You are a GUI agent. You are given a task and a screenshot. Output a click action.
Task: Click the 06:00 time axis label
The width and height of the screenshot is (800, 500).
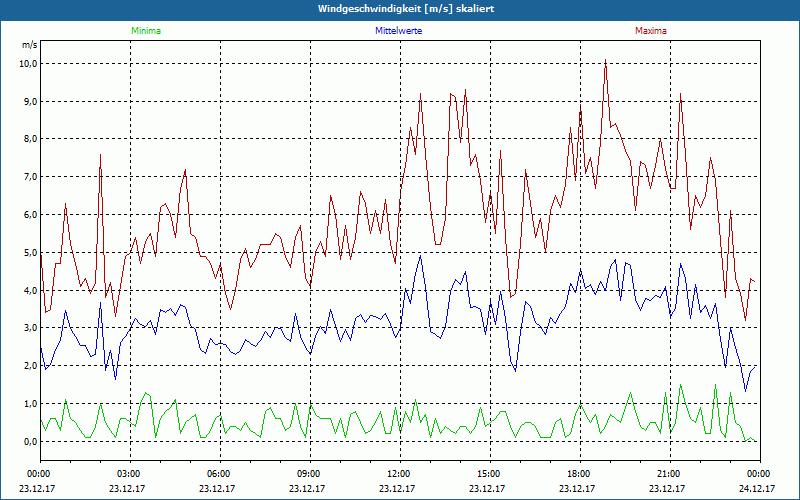pos(218,474)
